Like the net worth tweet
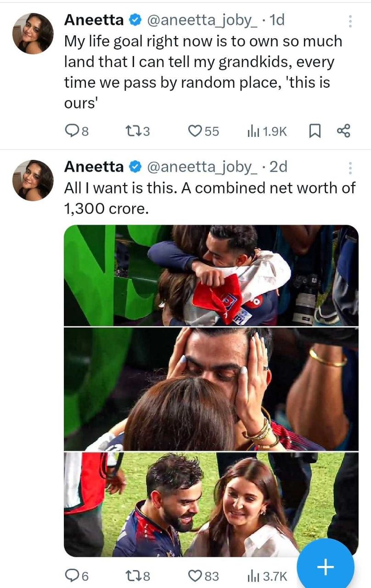Screen dimensions: 371x588 [197, 575]
